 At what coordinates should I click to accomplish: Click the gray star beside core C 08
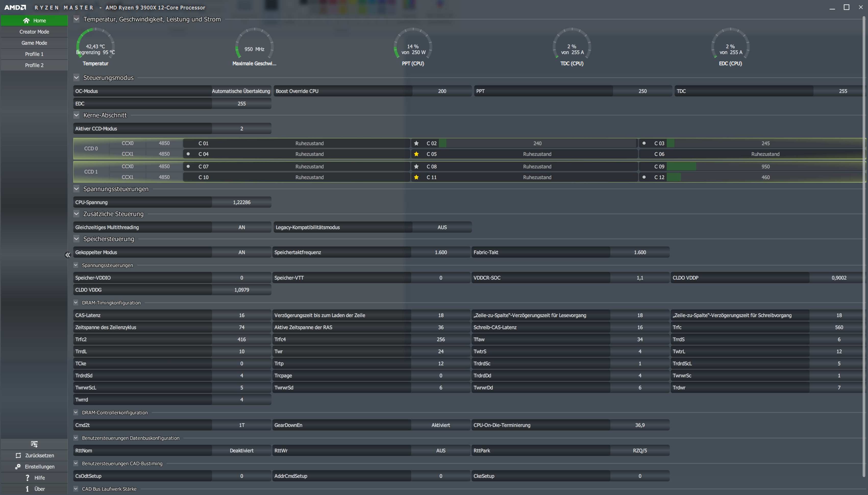click(416, 167)
